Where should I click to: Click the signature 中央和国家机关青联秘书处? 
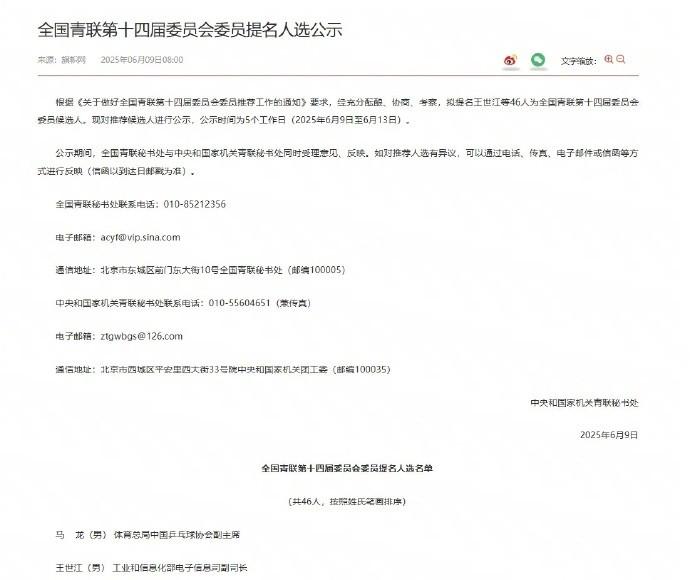pos(584,403)
